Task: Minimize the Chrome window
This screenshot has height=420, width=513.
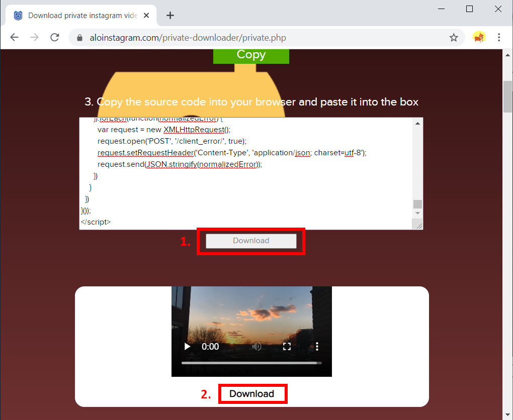Action: click(x=442, y=9)
